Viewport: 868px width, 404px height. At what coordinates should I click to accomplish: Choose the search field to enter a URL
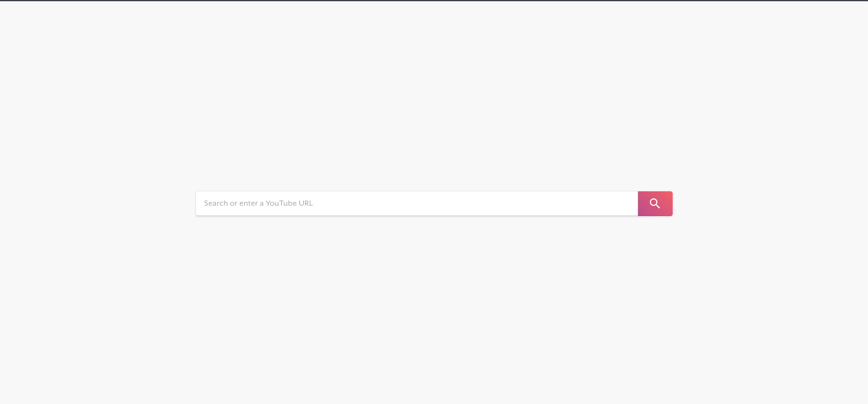[417, 203]
